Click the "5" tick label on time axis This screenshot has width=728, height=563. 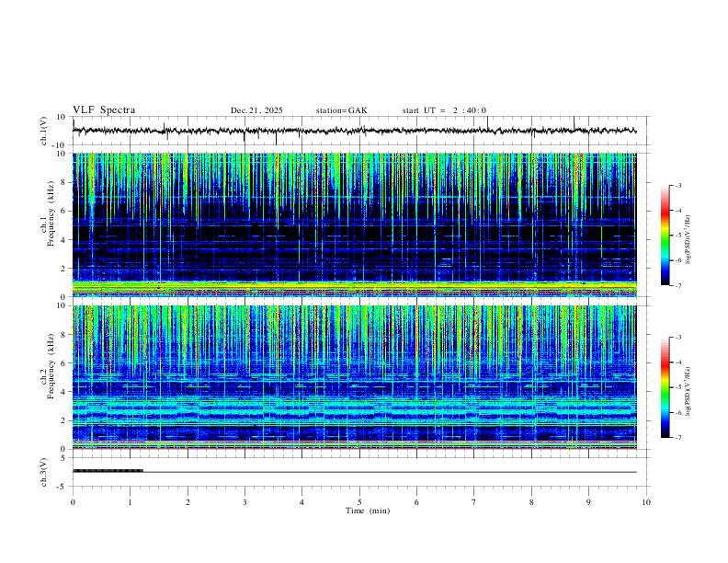(359, 502)
